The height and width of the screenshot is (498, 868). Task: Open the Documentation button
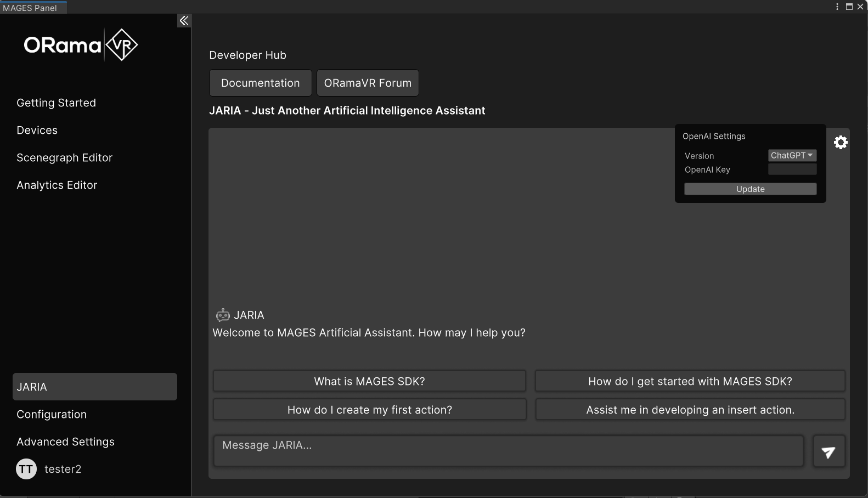[261, 83]
